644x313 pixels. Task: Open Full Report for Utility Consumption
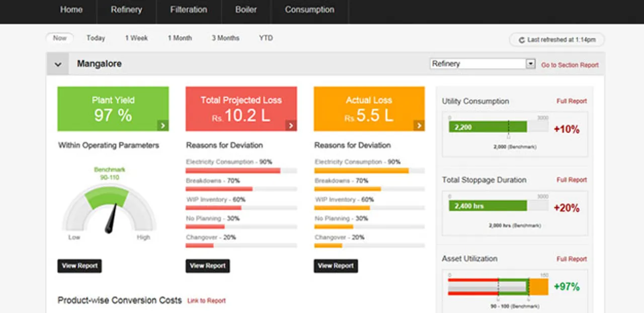pyautogui.click(x=572, y=101)
